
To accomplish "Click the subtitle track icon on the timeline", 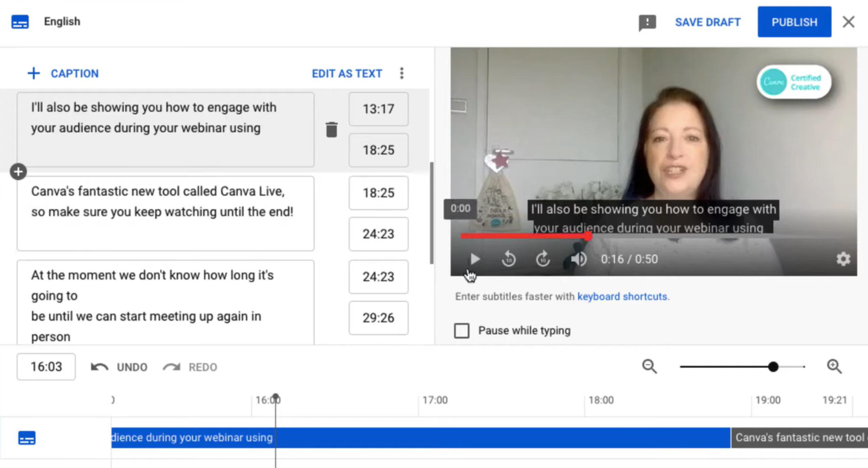I will pyautogui.click(x=27, y=438).
